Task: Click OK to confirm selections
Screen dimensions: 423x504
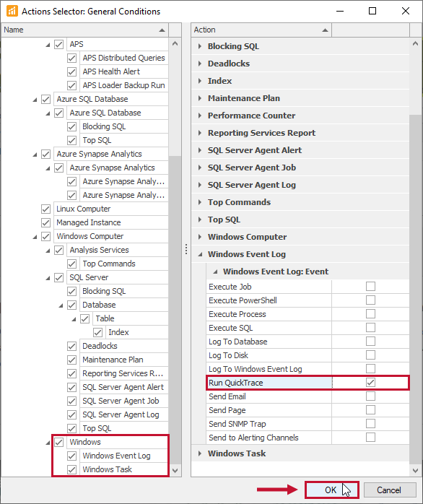Action: tap(331, 490)
